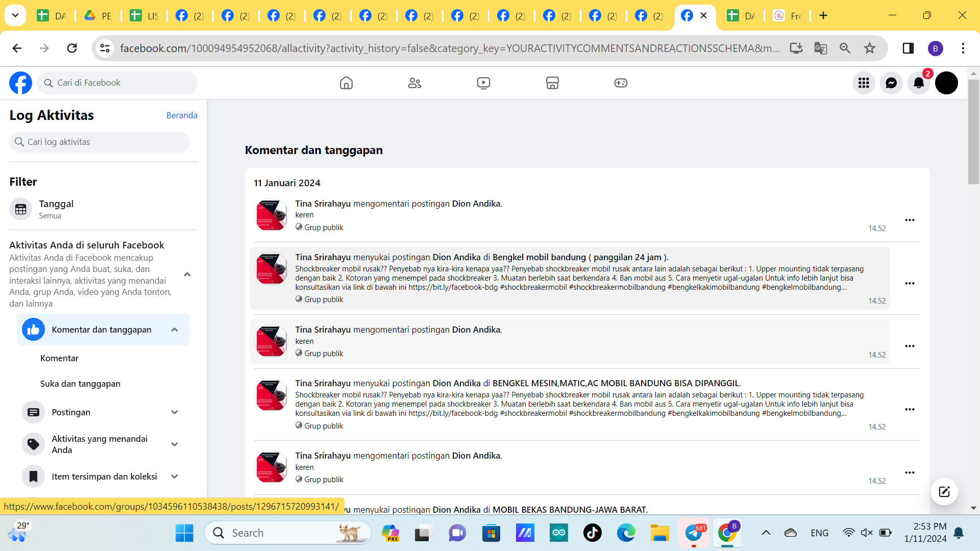Expand the Postingan section
Viewport: 980px width, 551px height.
(175, 412)
